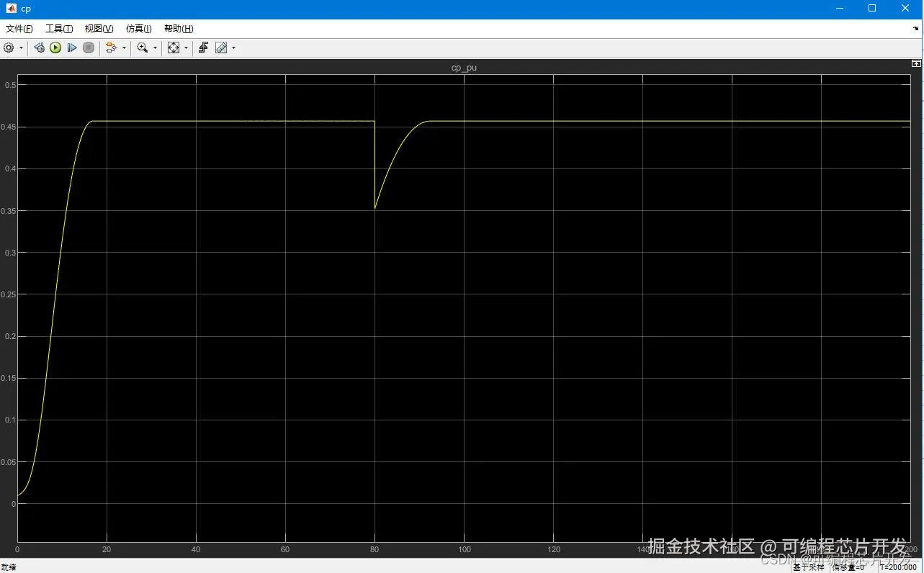
Task: Click the y-axis label 0.35
Action: [8, 211]
